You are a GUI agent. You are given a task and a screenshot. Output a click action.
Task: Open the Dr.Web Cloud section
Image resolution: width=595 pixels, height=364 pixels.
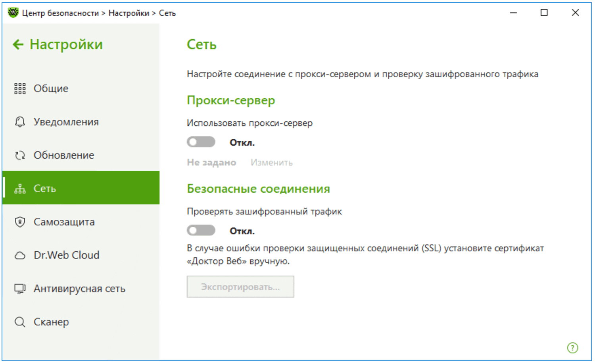click(81, 255)
